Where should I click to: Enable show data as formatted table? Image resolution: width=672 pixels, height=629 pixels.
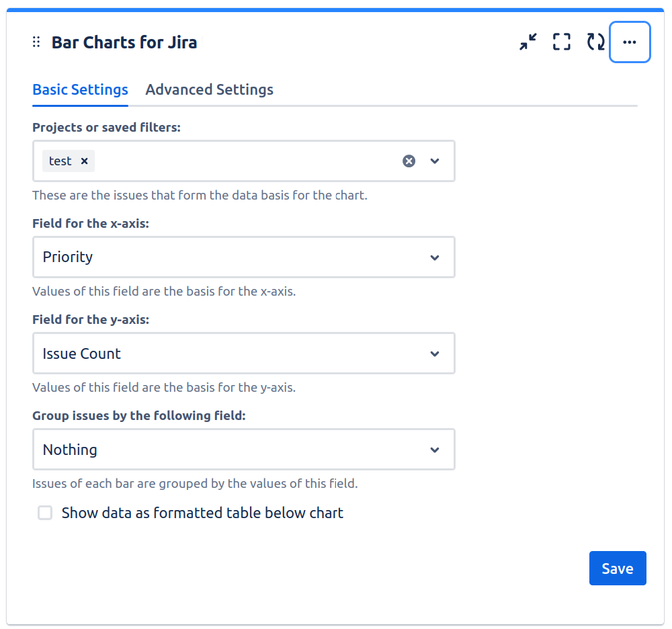click(45, 513)
